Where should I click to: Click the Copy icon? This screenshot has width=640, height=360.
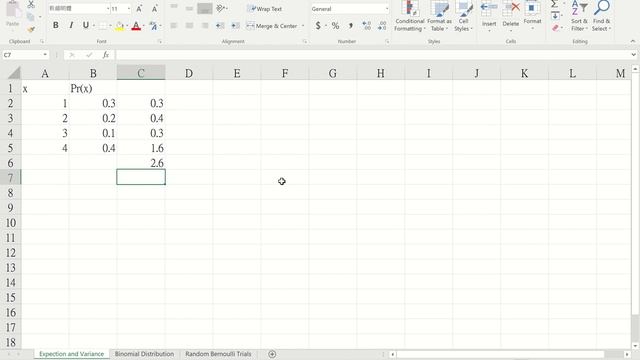coord(31,17)
